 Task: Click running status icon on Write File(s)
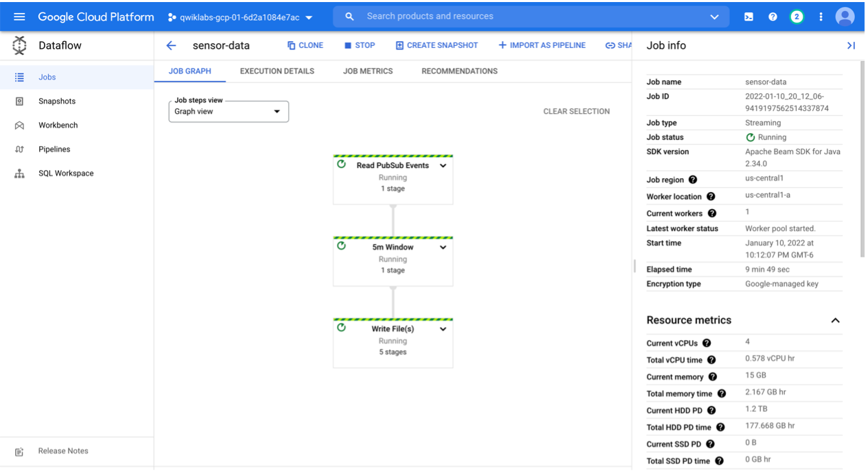point(342,328)
